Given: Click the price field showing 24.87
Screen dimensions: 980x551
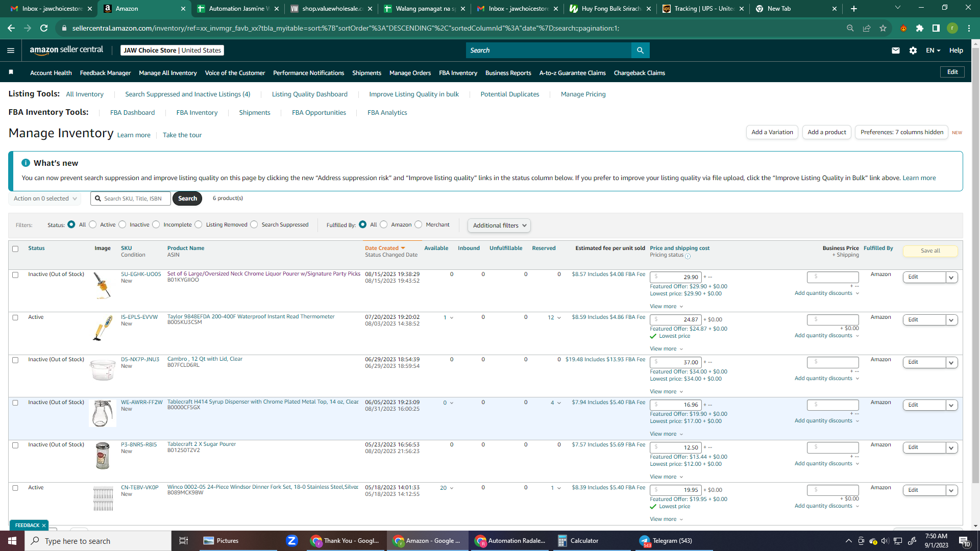Looking at the screenshot, I should (x=675, y=320).
